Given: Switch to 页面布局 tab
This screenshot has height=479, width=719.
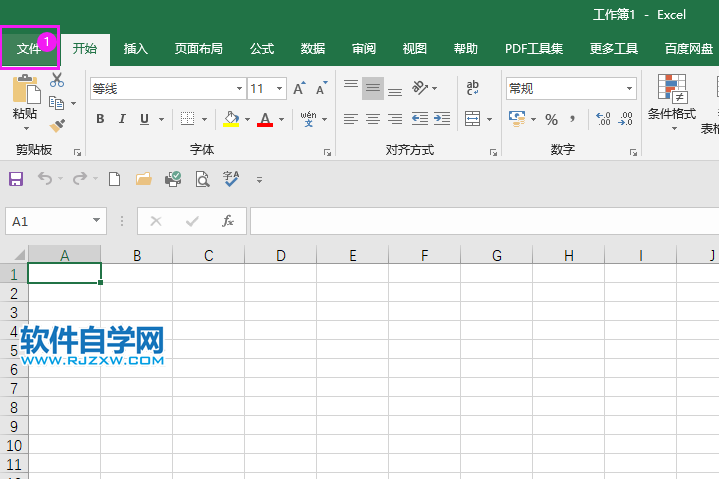Looking at the screenshot, I should (x=199, y=49).
